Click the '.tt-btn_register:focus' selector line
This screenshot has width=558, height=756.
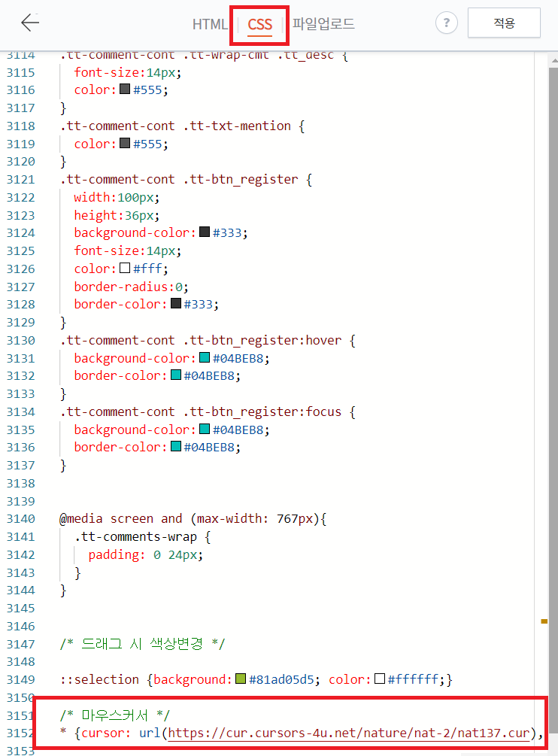pyautogui.click(x=208, y=411)
